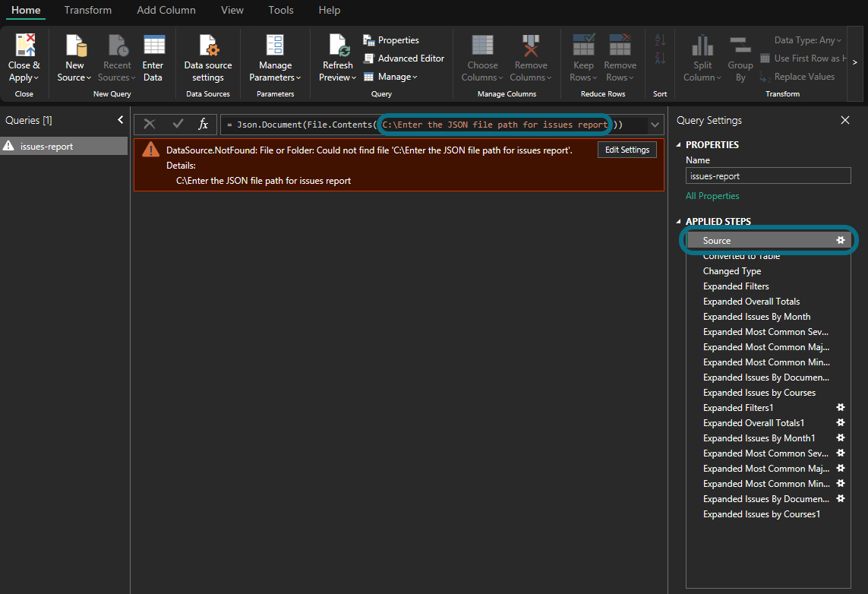Sort descending with the Z-A icon
Image resolution: width=868 pixels, height=594 pixels.
coord(660,58)
